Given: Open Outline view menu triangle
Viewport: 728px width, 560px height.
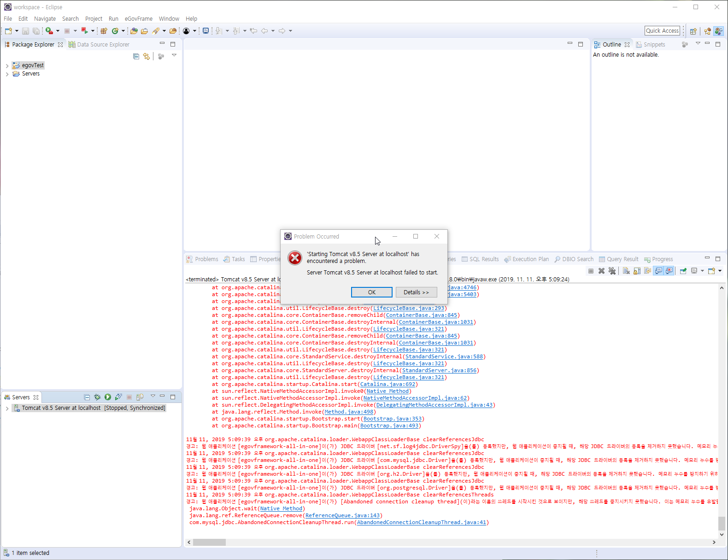Looking at the screenshot, I should click(x=698, y=43).
